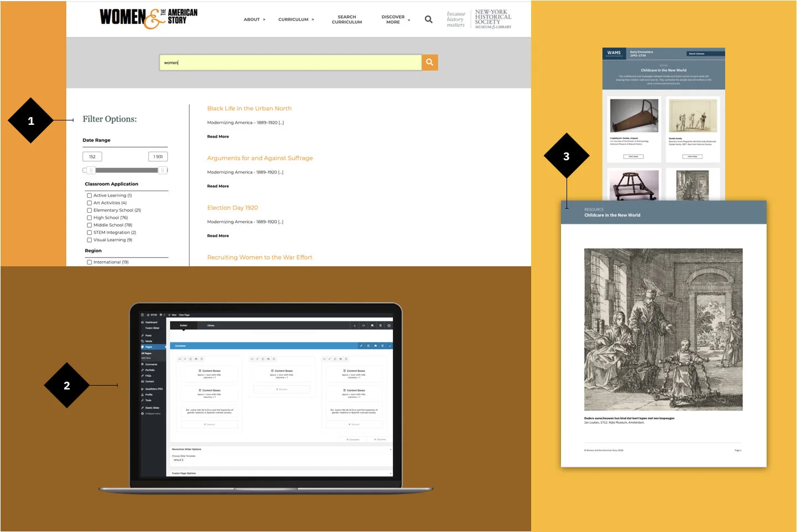Screen dimensions: 797x532
Task: Tick the Art Activities (4) checkbox
Action: [x=89, y=203]
